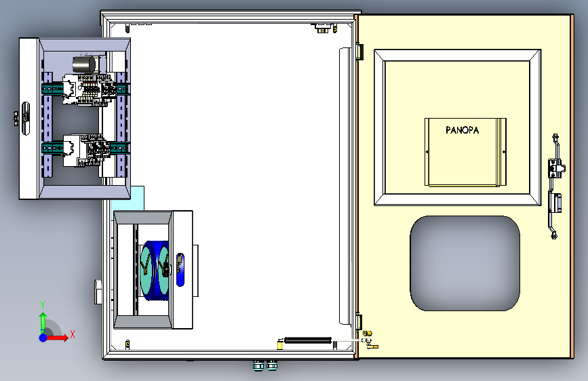Select the black cylindrical door stay at the bottom
The width and height of the screenshot is (588, 381).
[x=308, y=340]
